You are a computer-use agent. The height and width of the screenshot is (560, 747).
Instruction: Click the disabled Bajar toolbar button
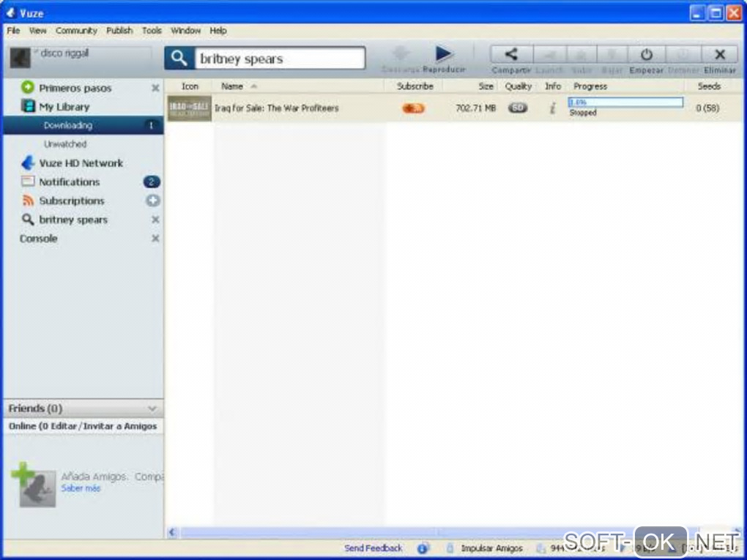point(612,54)
